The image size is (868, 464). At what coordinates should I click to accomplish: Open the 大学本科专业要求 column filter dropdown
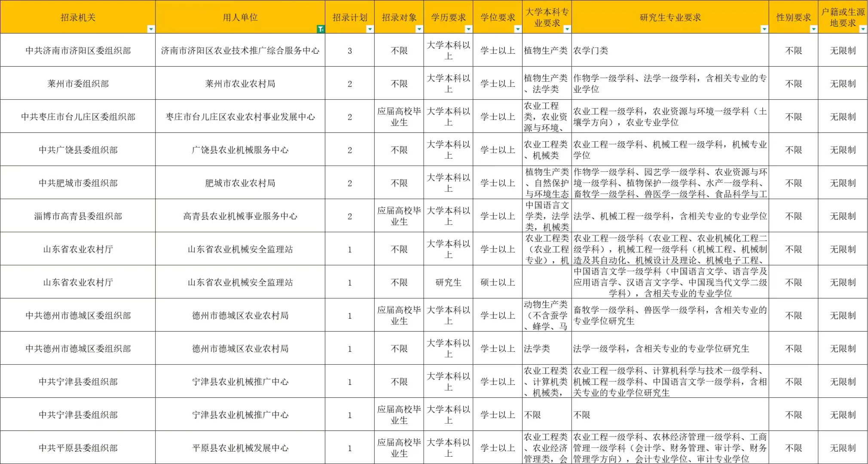pos(567,29)
